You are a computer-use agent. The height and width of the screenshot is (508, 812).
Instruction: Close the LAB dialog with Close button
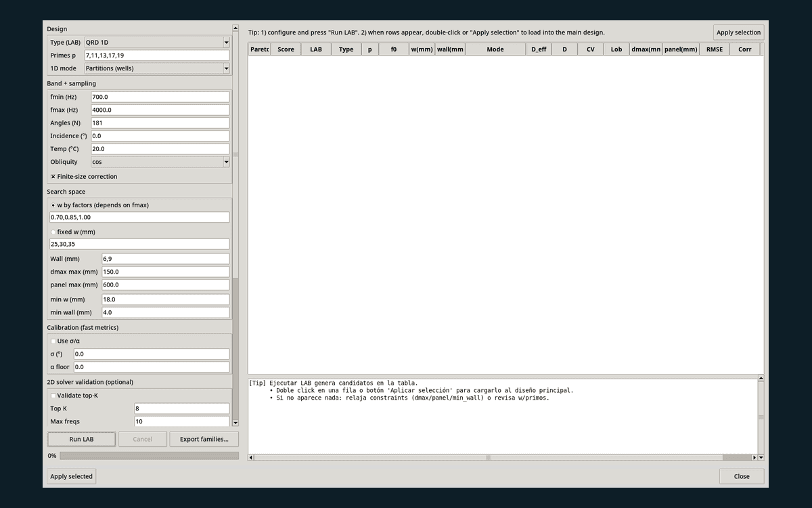[742, 476]
